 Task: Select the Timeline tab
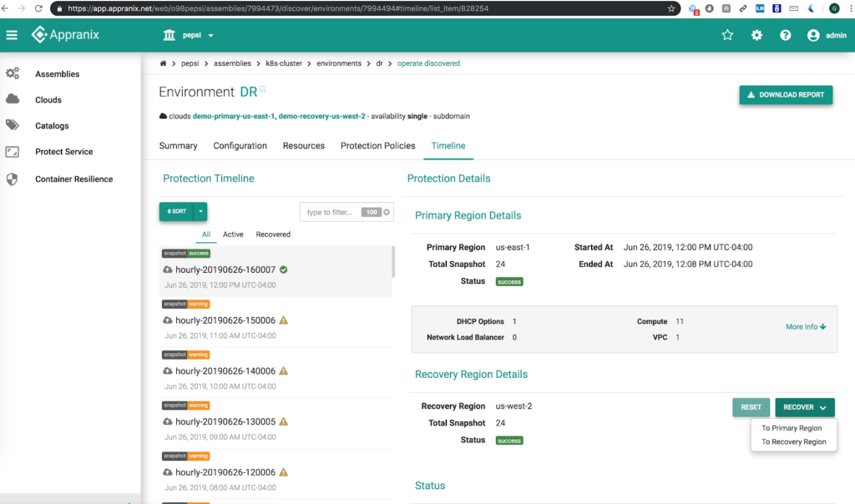click(x=448, y=146)
